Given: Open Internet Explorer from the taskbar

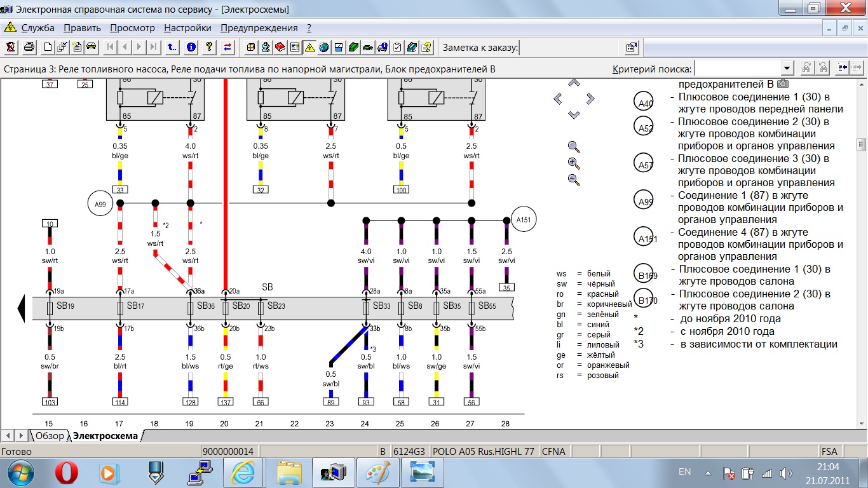Looking at the screenshot, I should click(243, 473).
